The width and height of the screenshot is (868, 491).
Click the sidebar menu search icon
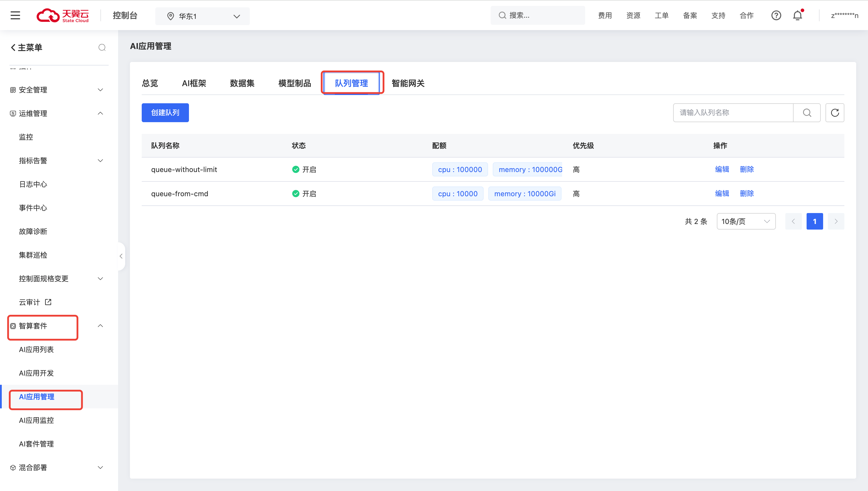102,48
